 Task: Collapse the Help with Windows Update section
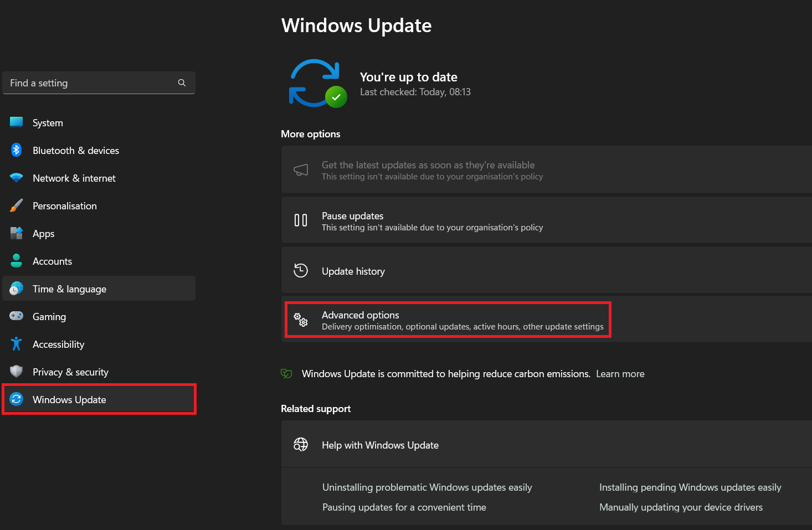coord(546,445)
